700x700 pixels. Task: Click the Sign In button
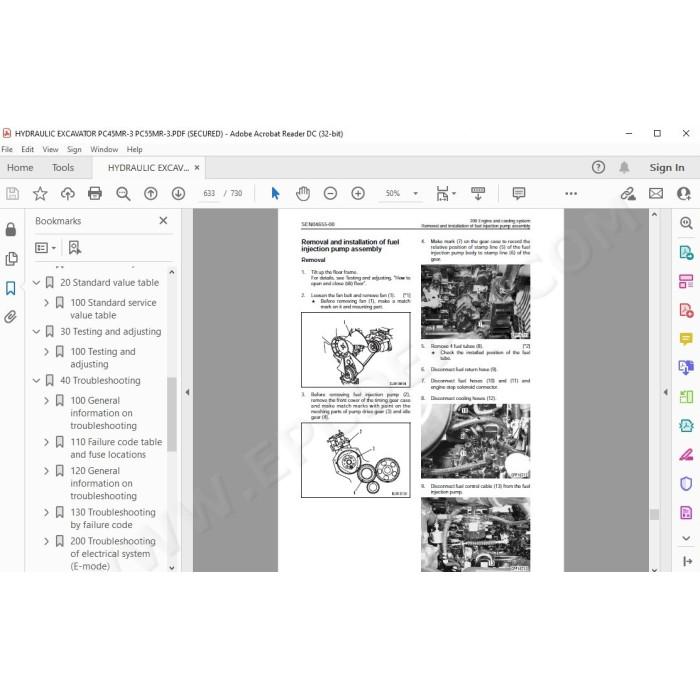667,167
